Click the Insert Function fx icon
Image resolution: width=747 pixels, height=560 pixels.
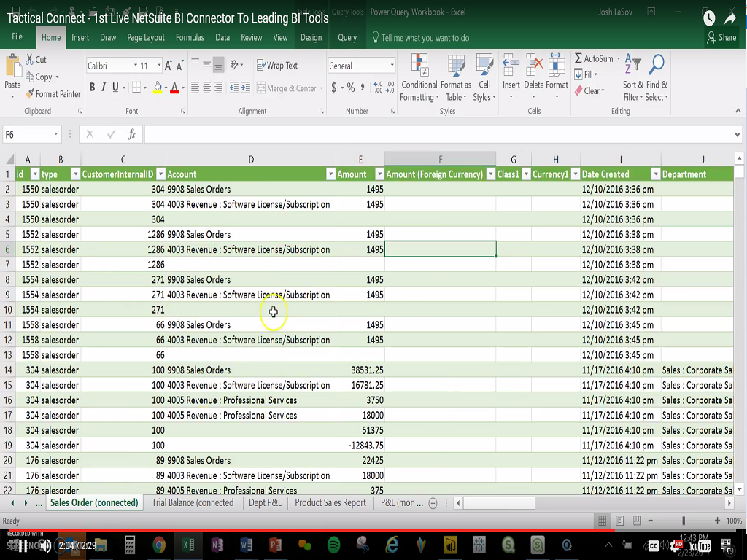coord(132,135)
